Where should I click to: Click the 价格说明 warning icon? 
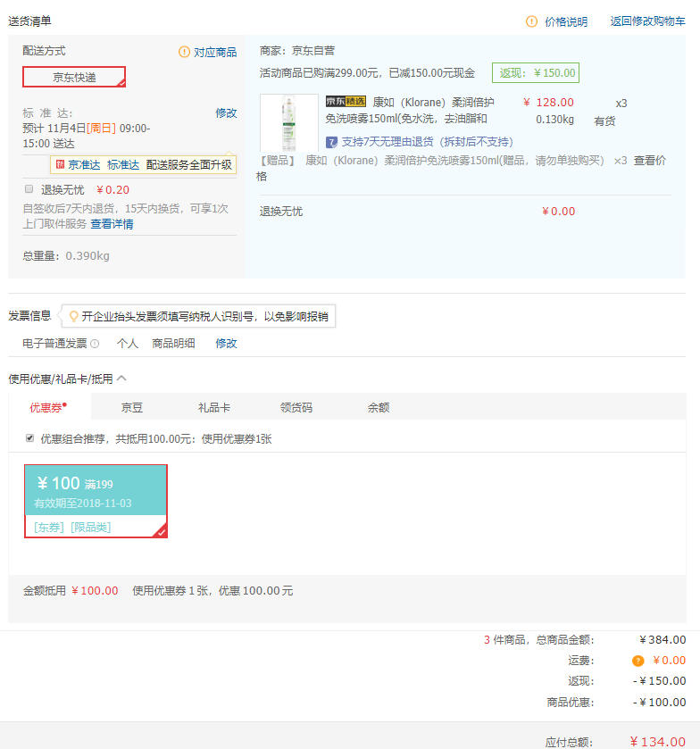tap(531, 21)
